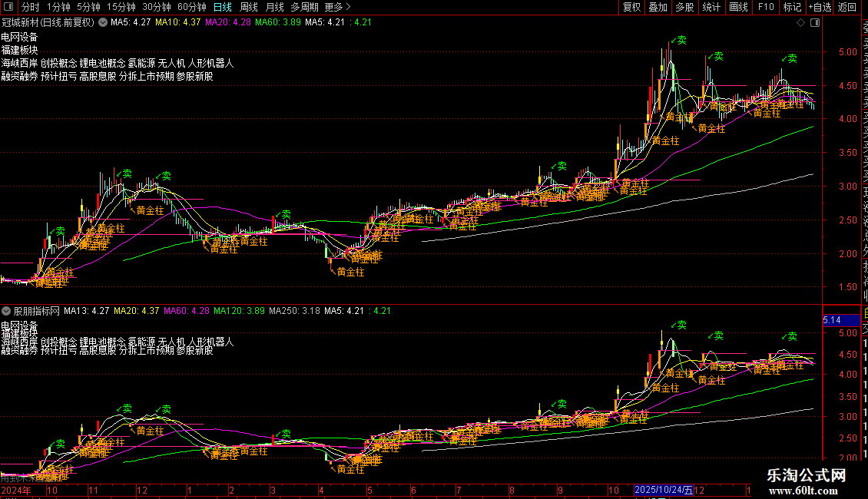Click the 复权 adjustment button
This screenshot has height=499, width=868.
[631, 7]
